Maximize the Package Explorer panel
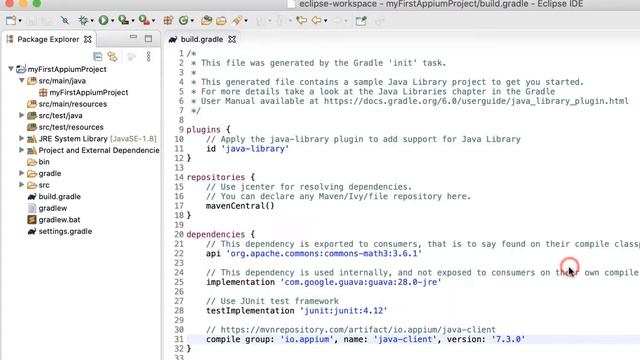The width and height of the screenshot is (640, 360). (x=148, y=39)
